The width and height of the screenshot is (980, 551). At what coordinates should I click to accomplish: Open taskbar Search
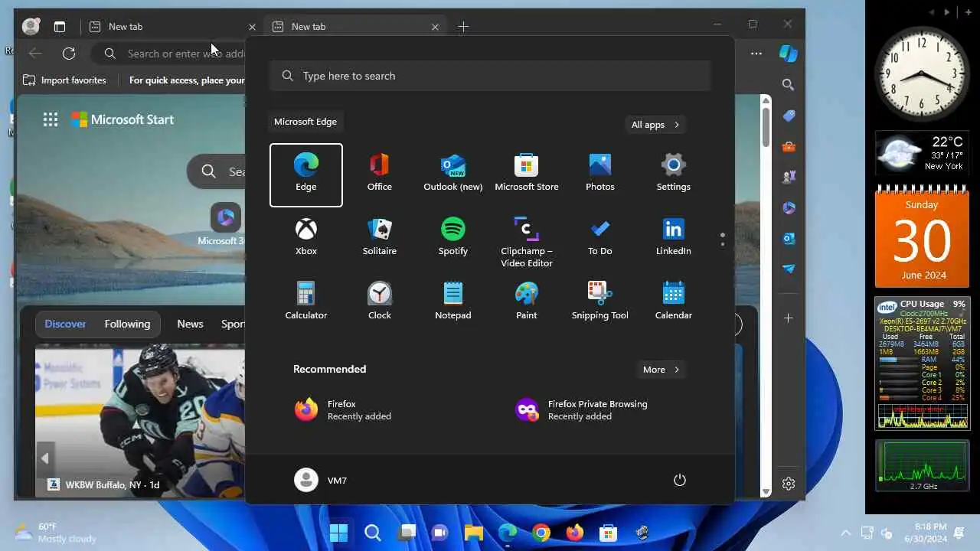pyautogui.click(x=372, y=533)
